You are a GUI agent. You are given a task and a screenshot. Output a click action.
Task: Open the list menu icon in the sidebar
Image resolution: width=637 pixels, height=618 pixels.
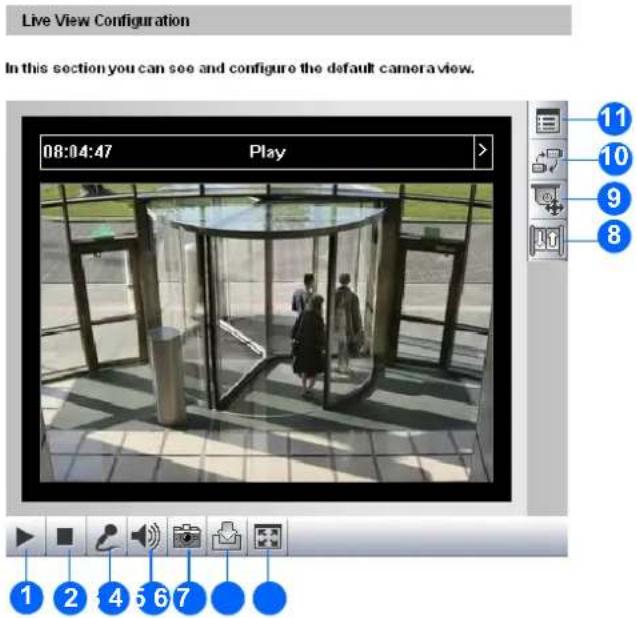548,121
